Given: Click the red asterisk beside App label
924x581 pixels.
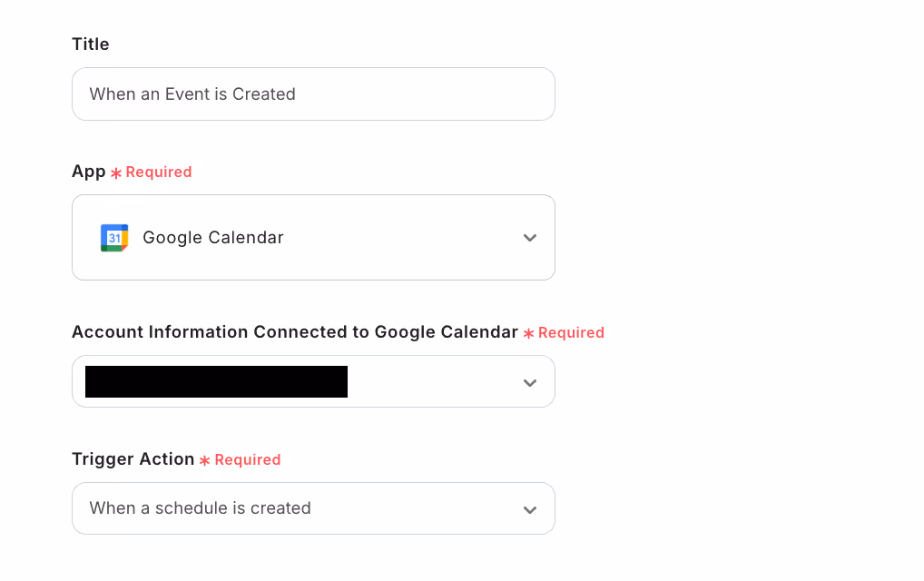Looking at the screenshot, I should click(116, 172).
